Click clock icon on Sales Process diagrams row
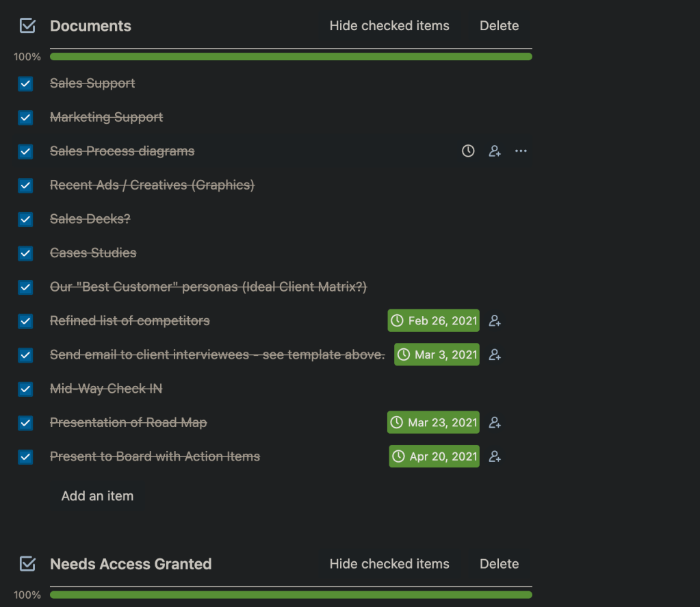Image resolution: width=700 pixels, height=607 pixels. coord(468,151)
